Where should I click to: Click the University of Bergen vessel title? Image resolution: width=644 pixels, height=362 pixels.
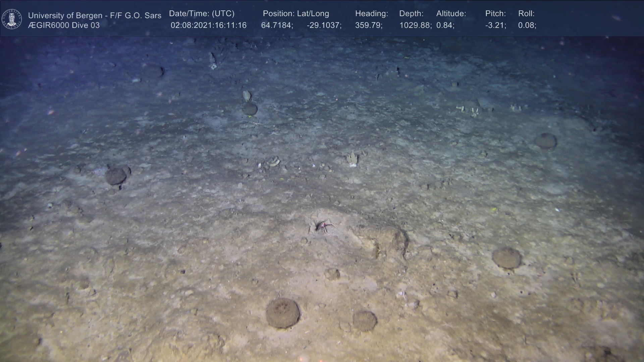pyautogui.click(x=95, y=15)
